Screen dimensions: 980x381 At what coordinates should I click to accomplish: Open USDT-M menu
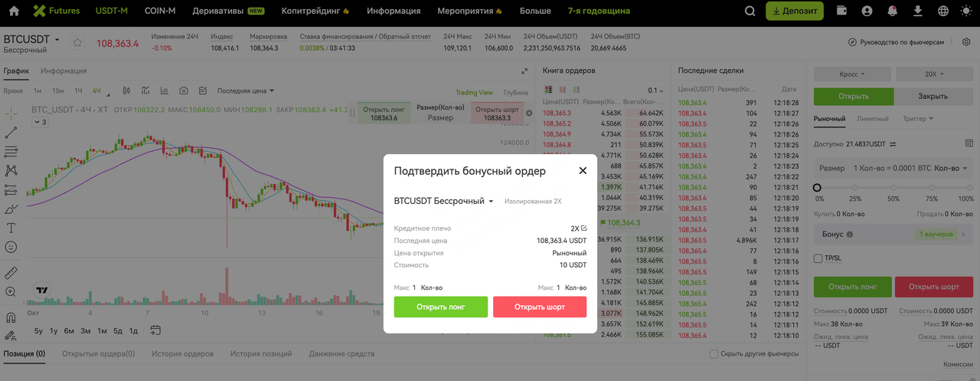pyautogui.click(x=111, y=11)
